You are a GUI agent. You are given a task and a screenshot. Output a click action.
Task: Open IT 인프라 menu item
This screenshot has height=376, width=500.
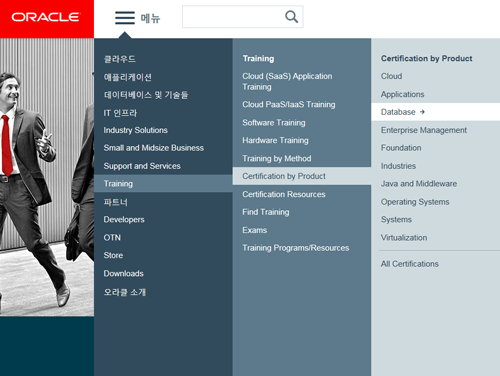pos(120,113)
